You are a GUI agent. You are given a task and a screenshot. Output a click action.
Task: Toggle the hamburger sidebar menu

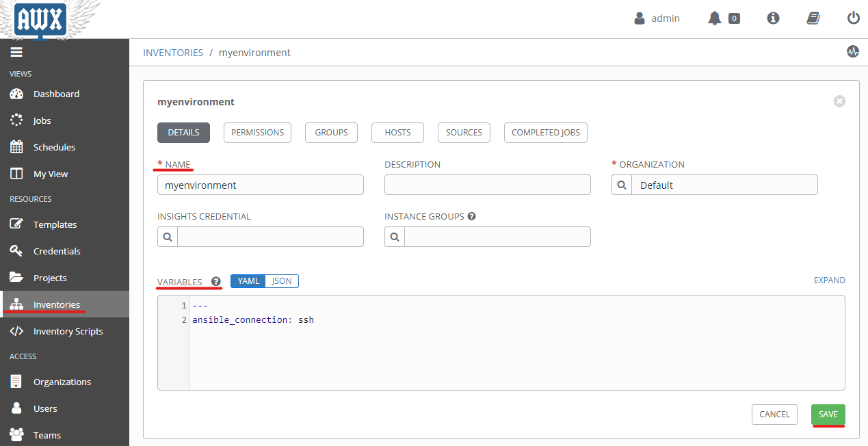(16, 52)
